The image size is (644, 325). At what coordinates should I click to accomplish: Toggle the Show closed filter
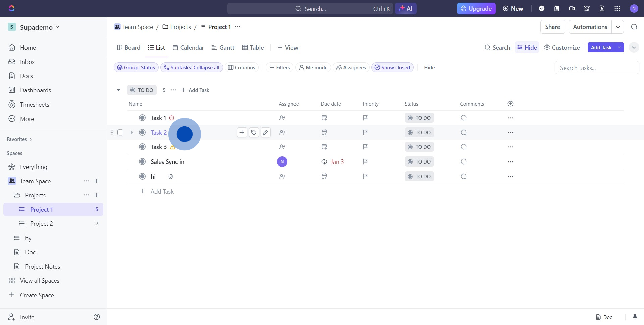392,68
